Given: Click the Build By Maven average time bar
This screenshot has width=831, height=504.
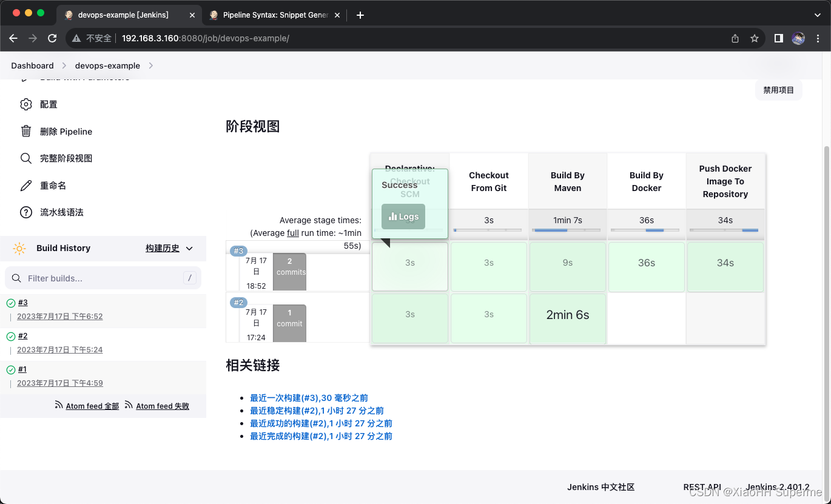Looking at the screenshot, I should click(567, 230).
